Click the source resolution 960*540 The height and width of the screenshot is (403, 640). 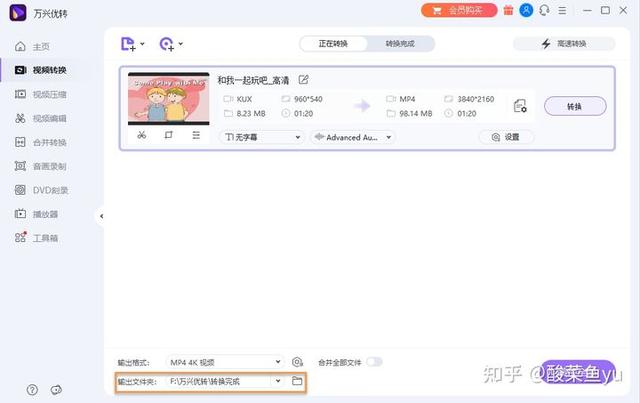pos(308,99)
